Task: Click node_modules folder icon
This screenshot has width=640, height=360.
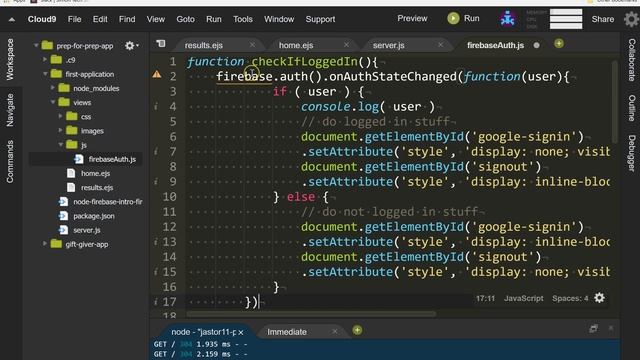Action: pos(64,88)
